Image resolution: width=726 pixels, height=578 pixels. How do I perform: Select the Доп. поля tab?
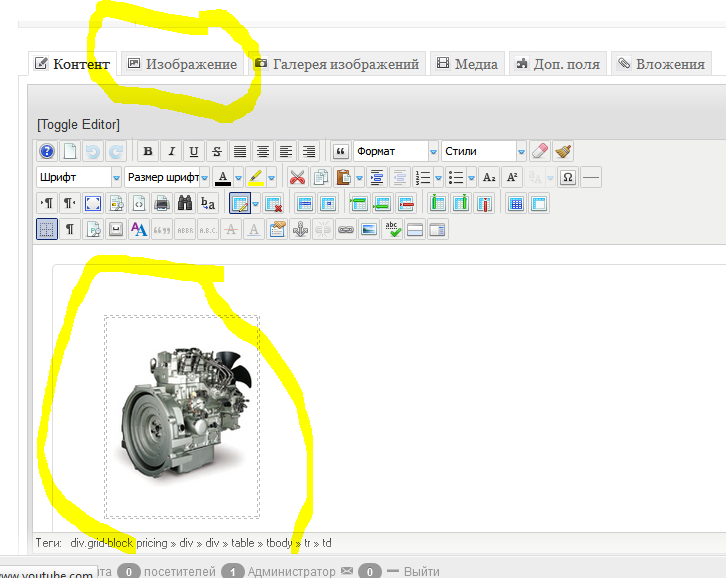click(558, 63)
